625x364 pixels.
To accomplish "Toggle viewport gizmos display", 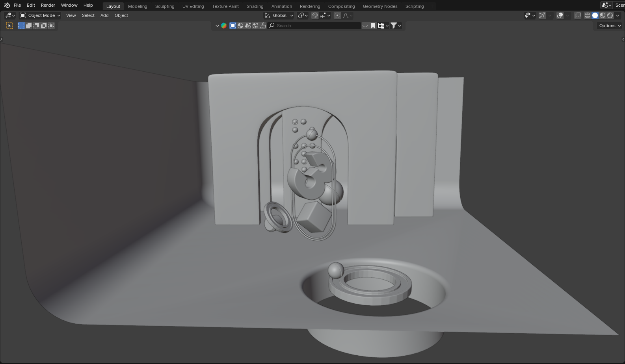I will pos(542,15).
